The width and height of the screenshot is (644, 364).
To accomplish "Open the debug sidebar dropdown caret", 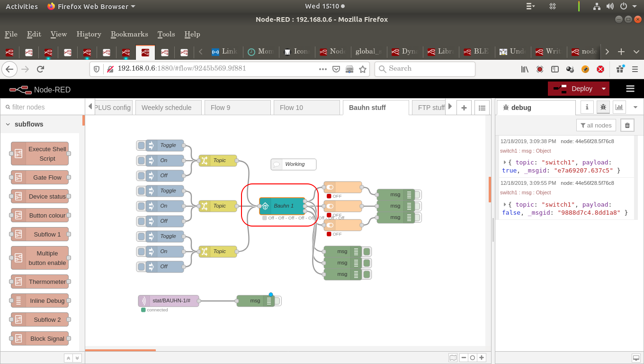I will (x=635, y=107).
